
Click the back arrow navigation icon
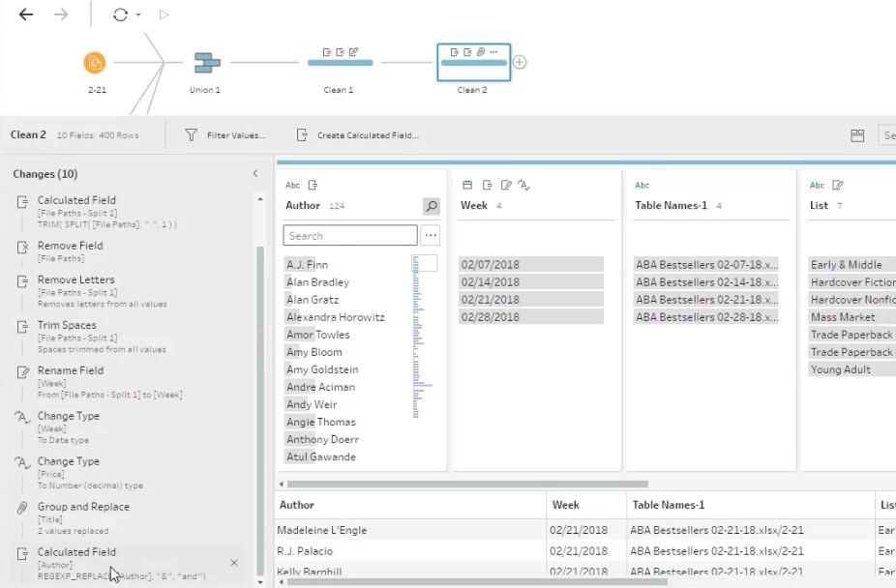(x=26, y=15)
